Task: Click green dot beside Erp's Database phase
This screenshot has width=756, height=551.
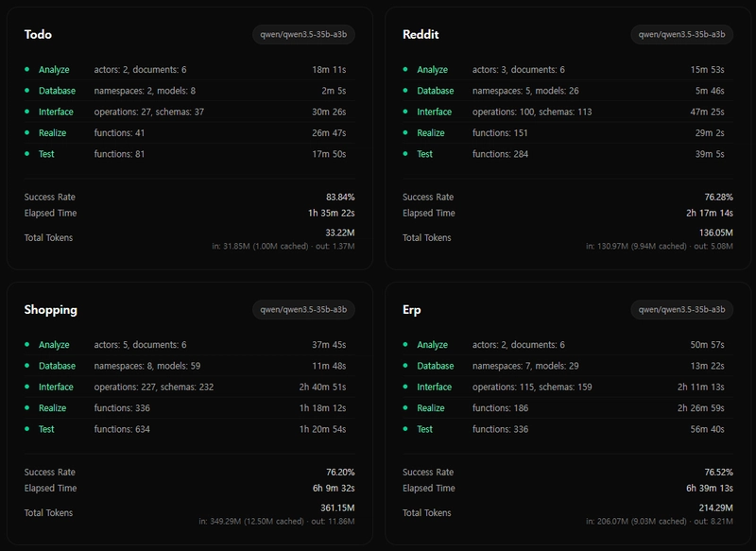Action: coord(405,366)
